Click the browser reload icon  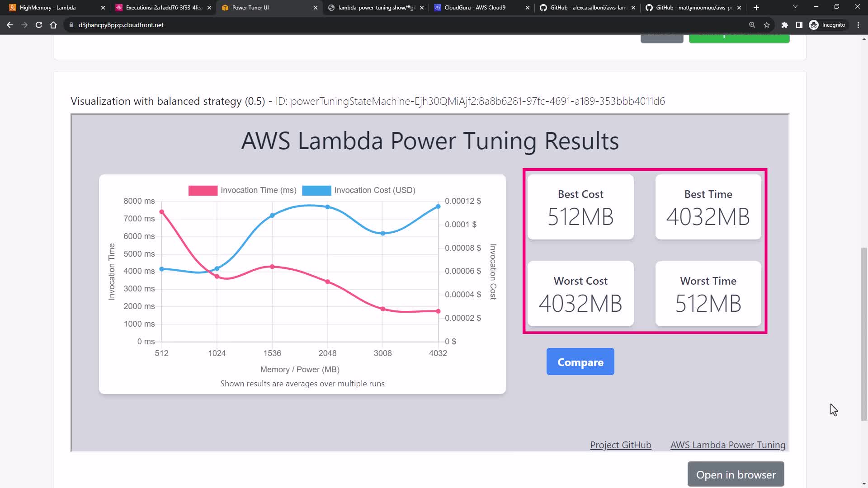point(39,25)
